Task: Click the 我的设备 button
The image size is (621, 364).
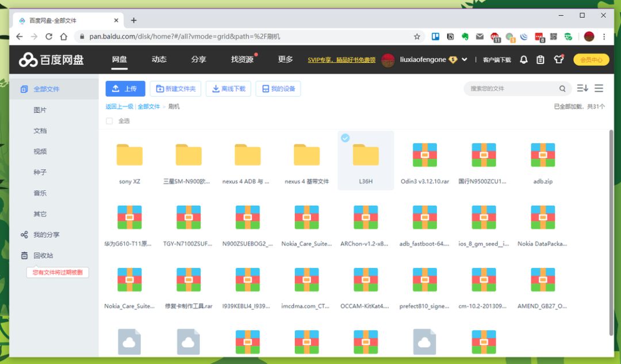Action: (x=278, y=89)
